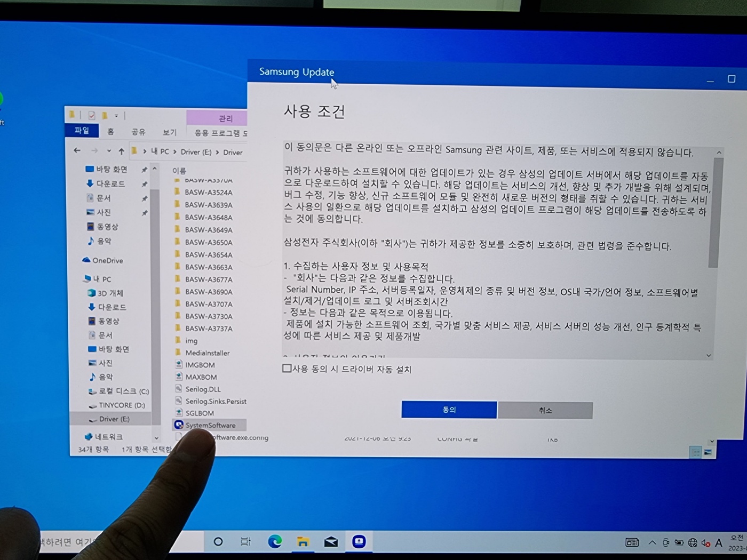The width and height of the screenshot is (747, 560).
Task: Go forward in the File Explorer window
Action: click(94, 151)
